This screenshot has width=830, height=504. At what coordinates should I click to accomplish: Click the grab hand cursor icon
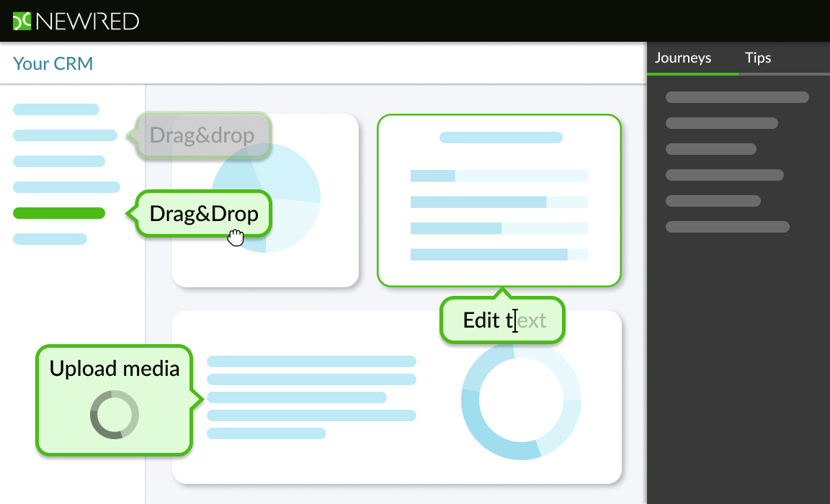236,238
